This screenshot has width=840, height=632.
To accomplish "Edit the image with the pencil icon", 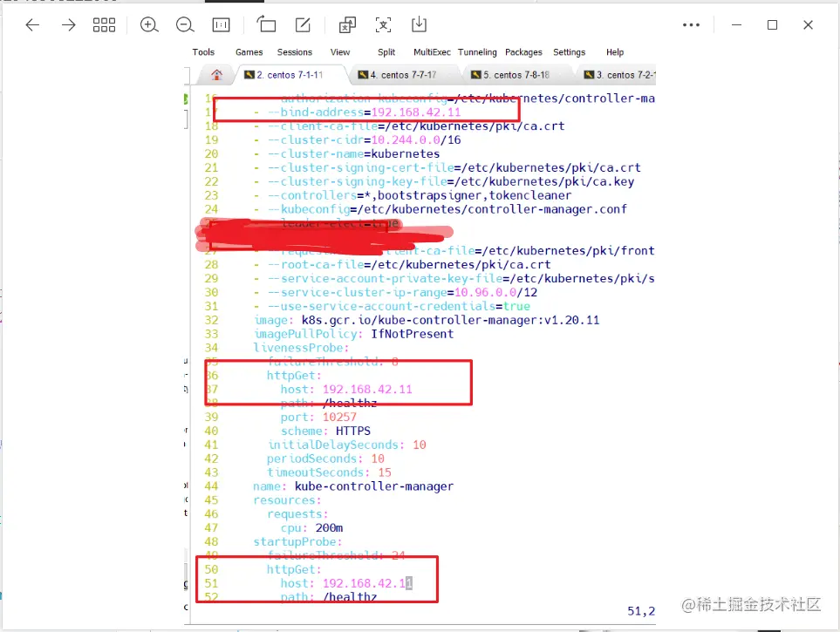I will pos(303,24).
